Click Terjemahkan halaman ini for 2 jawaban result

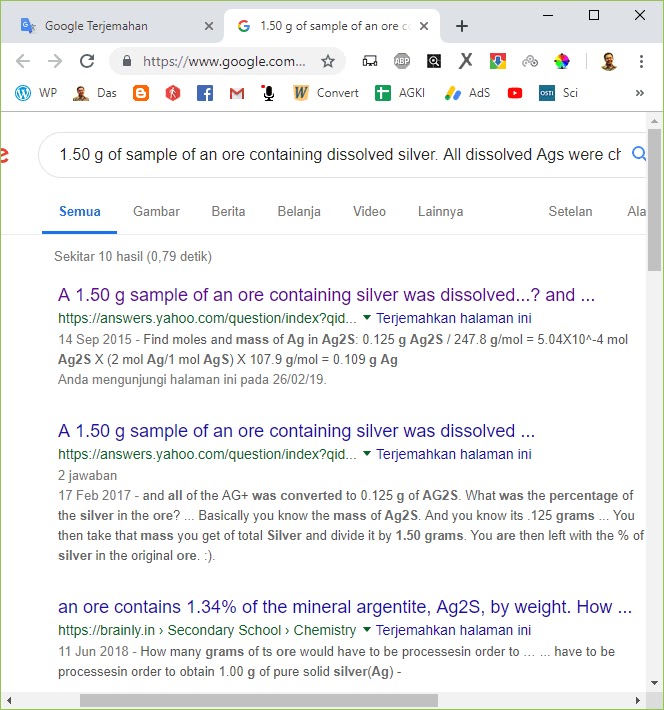tap(454, 454)
